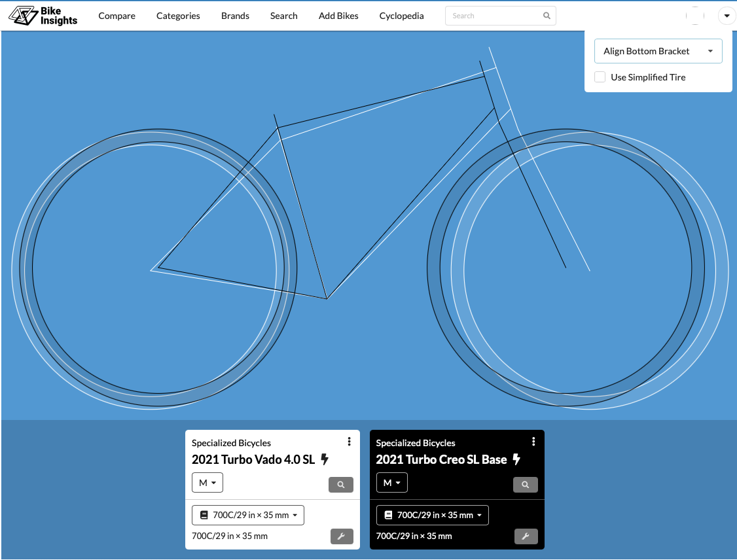Select the Add Bikes link
Image resolution: width=737 pixels, height=560 pixels.
coord(338,16)
